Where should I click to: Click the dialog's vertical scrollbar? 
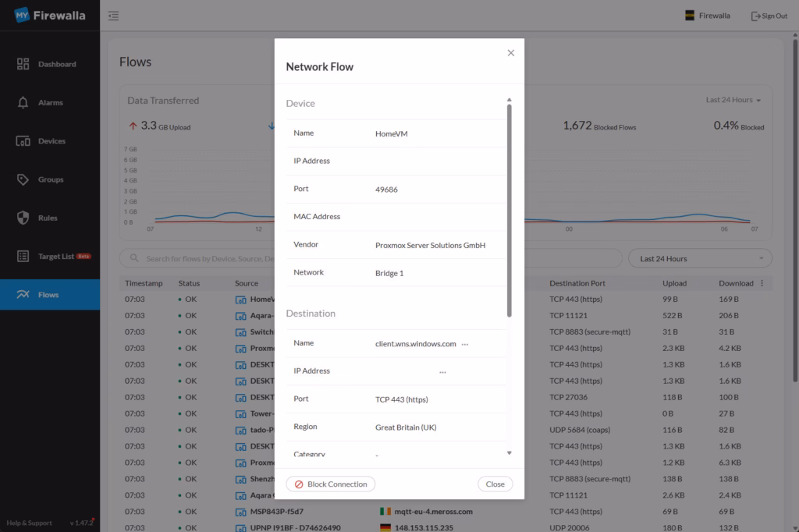(x=510, y=211)
